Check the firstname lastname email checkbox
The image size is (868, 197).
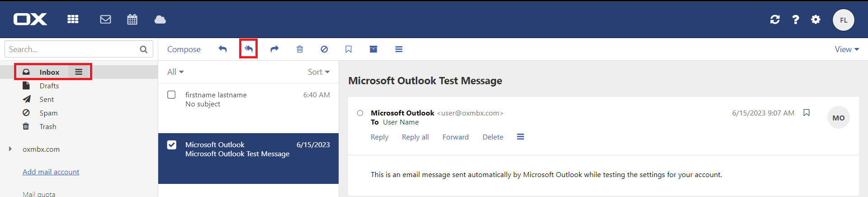click(x=171, y=95)
